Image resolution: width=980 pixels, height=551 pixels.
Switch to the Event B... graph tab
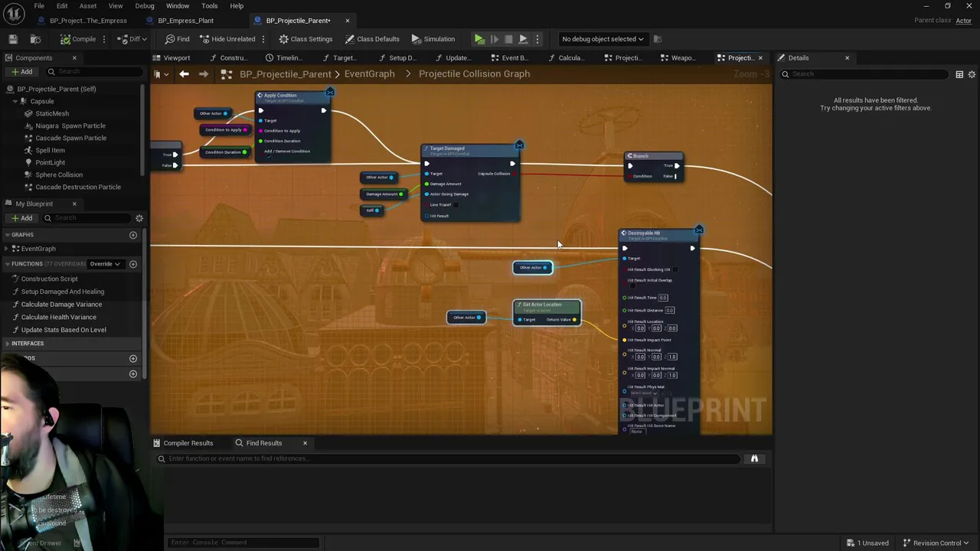pos(509,58)
